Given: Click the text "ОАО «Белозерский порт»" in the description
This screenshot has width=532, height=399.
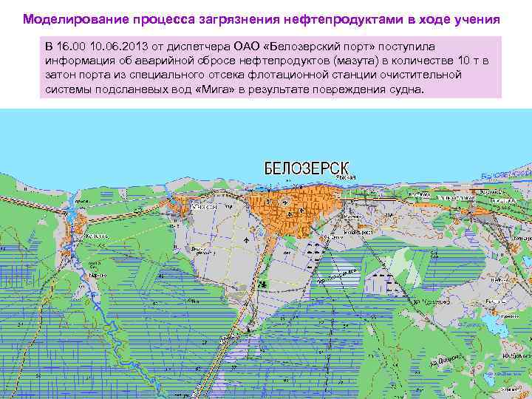Looking at the screenshot, I should (304, 46).
